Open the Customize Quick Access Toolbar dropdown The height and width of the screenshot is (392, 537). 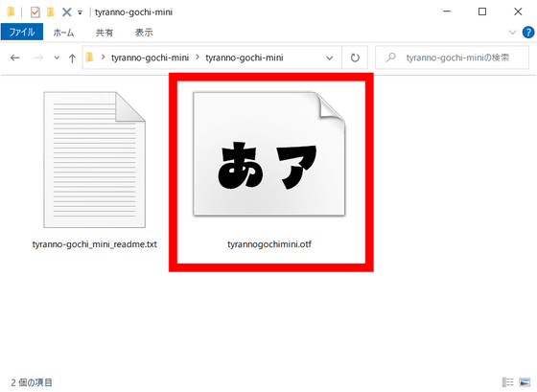click(80, 13)
